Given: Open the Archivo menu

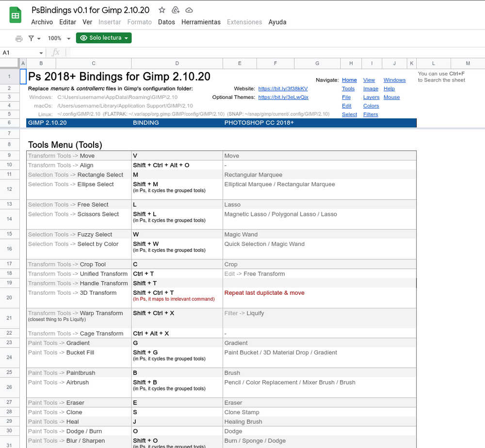Looking at the screenshot, I should [x=42, y=22].
